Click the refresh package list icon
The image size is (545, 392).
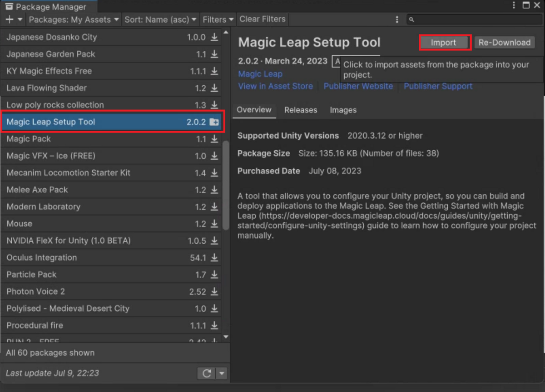tap(207, 373)
